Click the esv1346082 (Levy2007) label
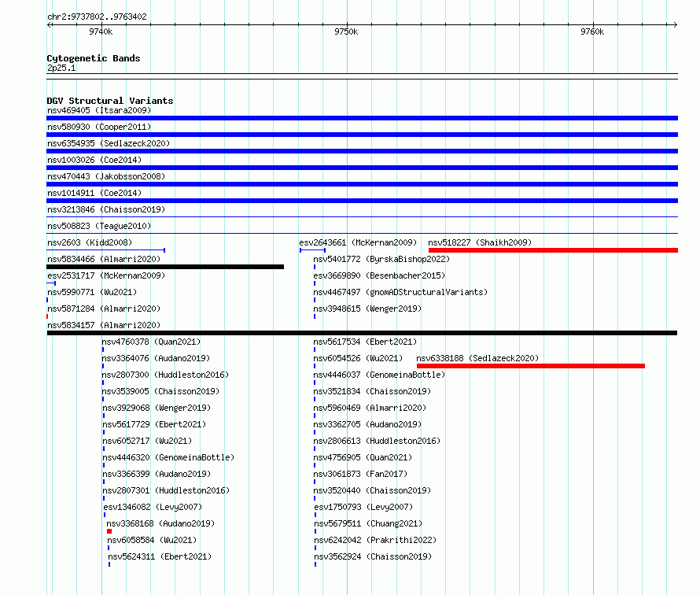700x595 pixels. (x=153, y=507)
